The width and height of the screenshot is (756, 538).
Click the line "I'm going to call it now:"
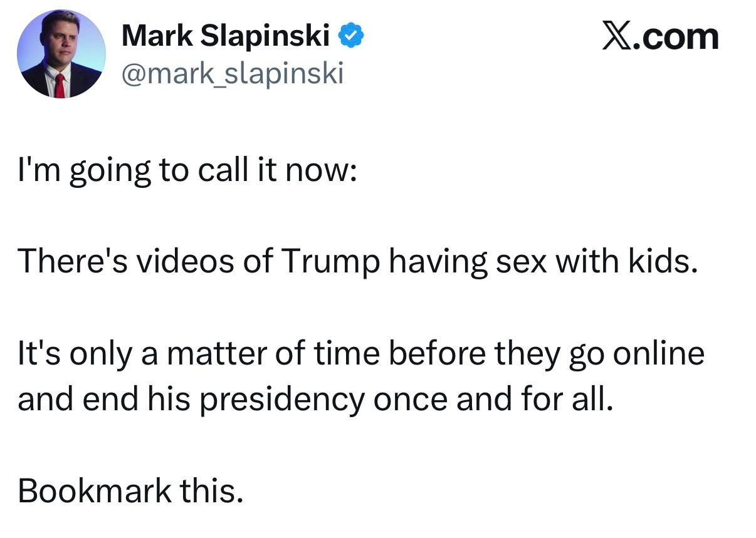187,171
